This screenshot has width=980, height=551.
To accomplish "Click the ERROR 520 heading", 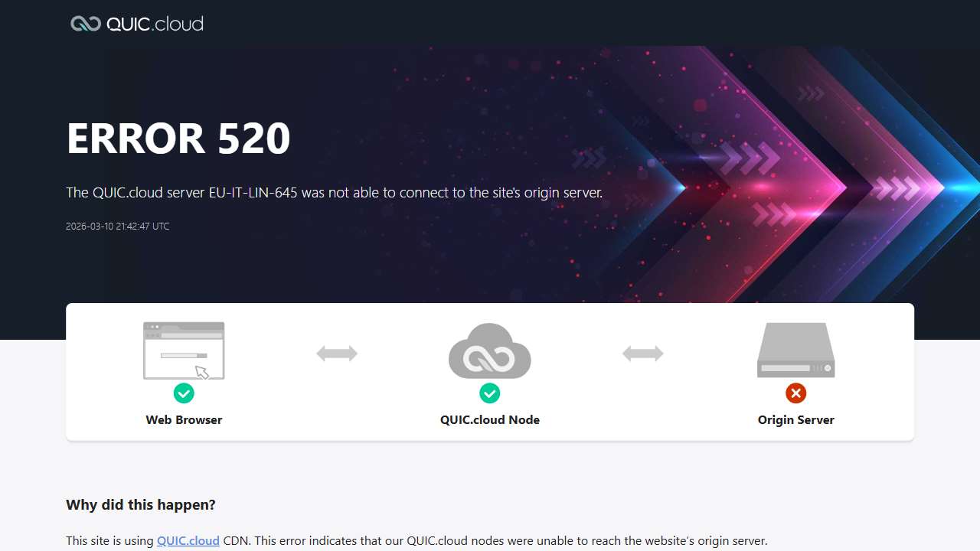I will pyautogui.click(x=178, y=139).
